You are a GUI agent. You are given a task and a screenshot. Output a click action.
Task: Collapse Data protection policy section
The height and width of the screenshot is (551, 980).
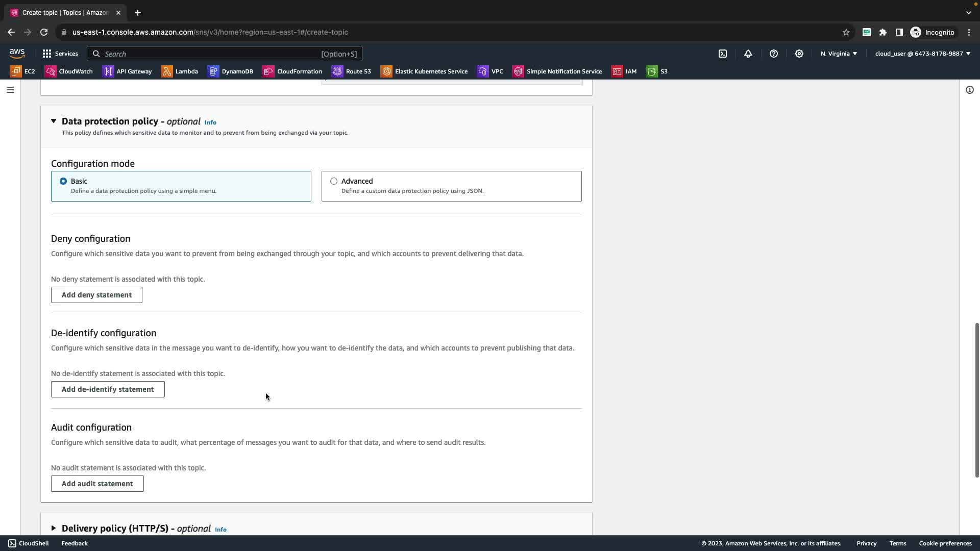tap(54, 121)
